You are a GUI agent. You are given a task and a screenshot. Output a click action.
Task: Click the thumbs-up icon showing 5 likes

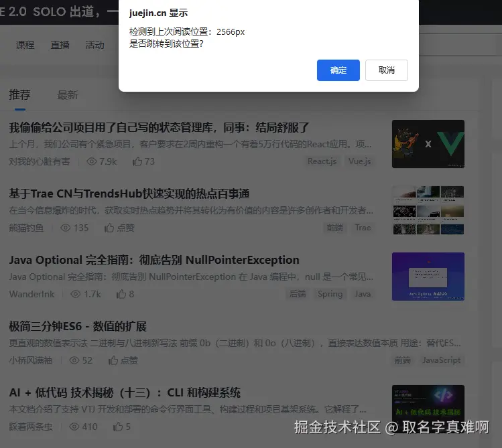coord(118,427)
